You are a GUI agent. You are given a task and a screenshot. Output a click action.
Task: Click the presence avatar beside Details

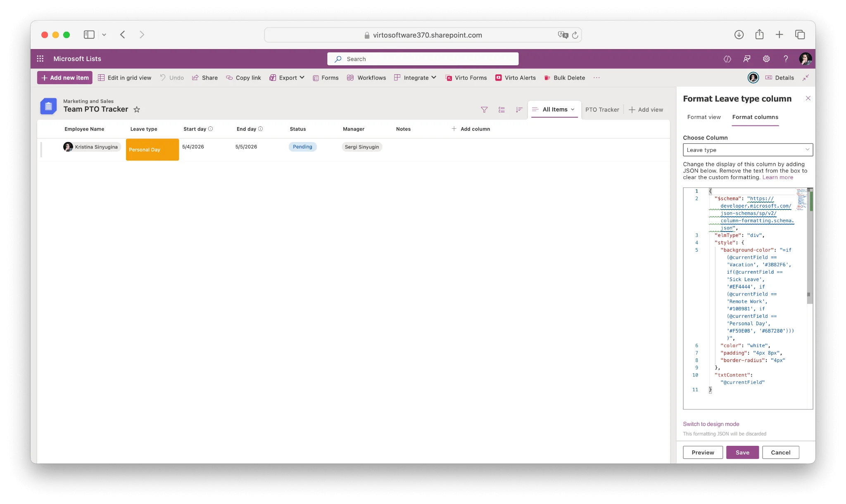coord(753,78)
